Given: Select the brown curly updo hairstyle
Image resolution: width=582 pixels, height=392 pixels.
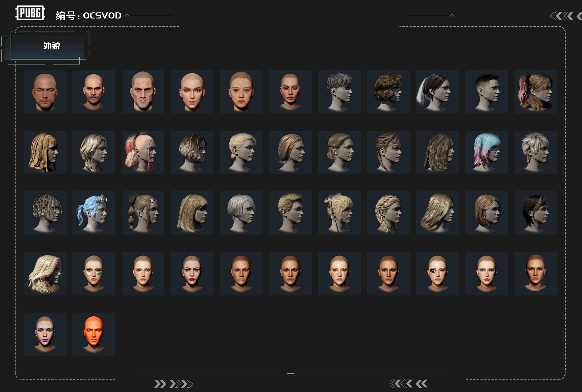Looking at the screenshot, I should (388, 92).
